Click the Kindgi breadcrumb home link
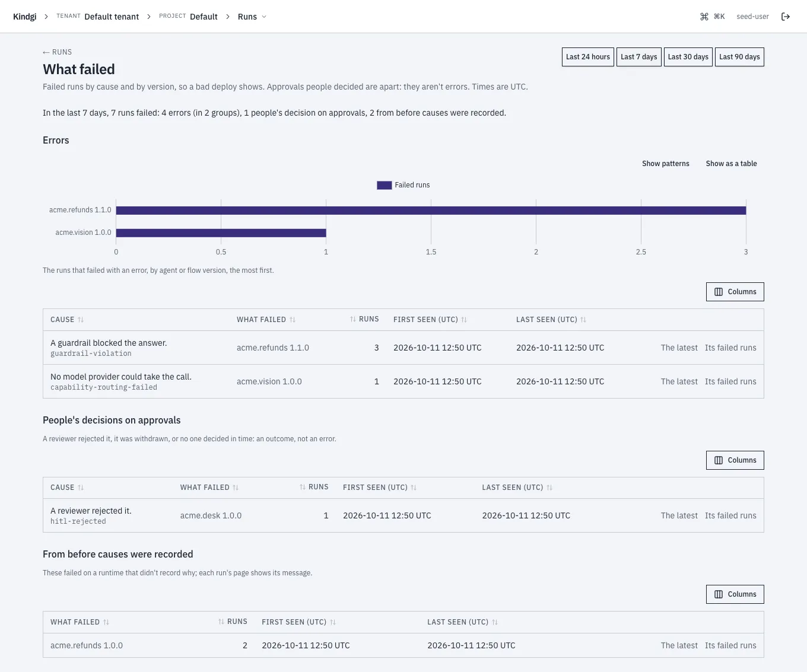Screen dimensions: 807x672 (x=24, y=17)
